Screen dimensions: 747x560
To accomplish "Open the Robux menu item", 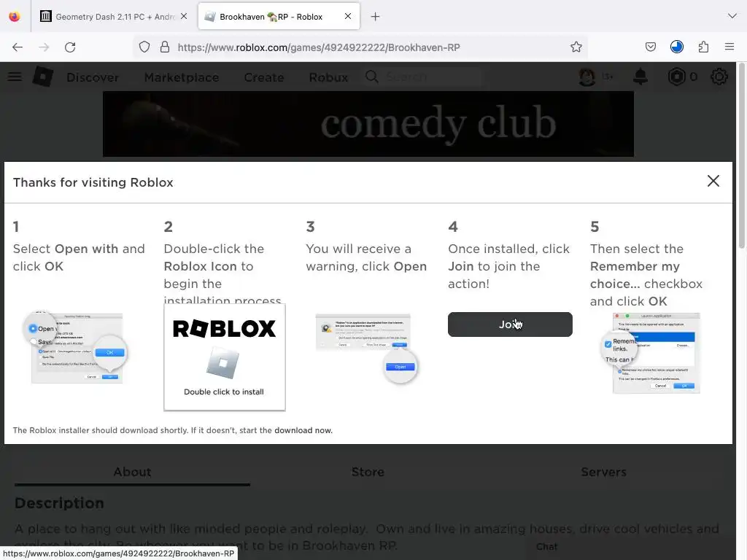I will (x=328, y=77).
